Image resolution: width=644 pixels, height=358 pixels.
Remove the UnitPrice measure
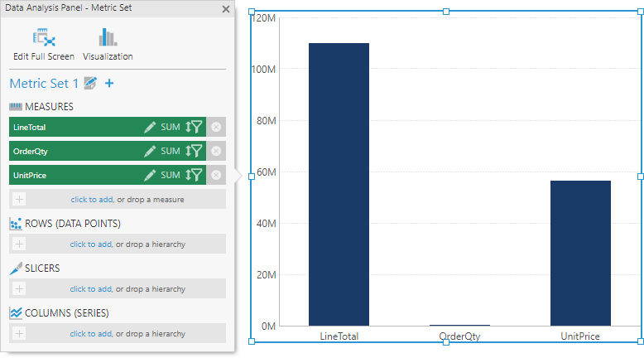(216, 175)
